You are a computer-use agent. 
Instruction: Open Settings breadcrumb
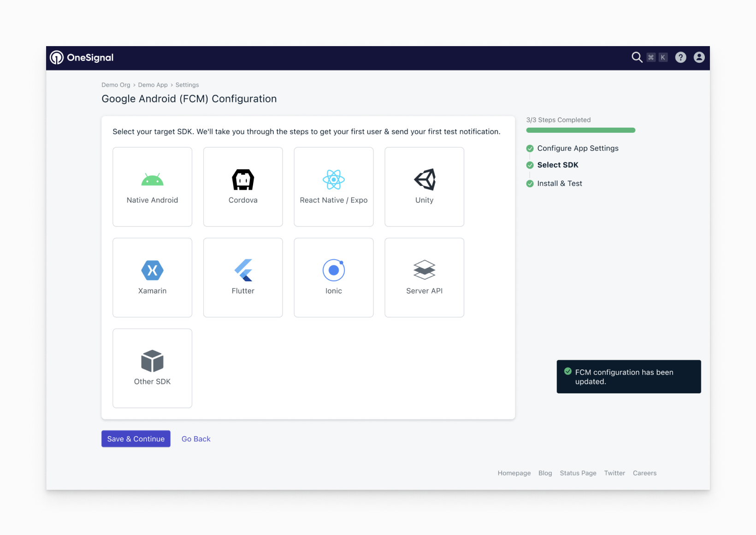click(187, 85)
